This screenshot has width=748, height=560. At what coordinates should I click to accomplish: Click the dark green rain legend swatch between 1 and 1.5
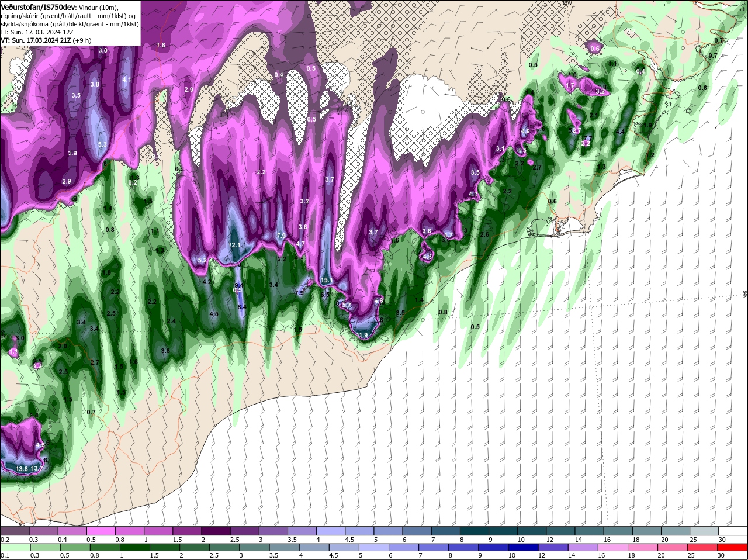[x=136, y=547]
